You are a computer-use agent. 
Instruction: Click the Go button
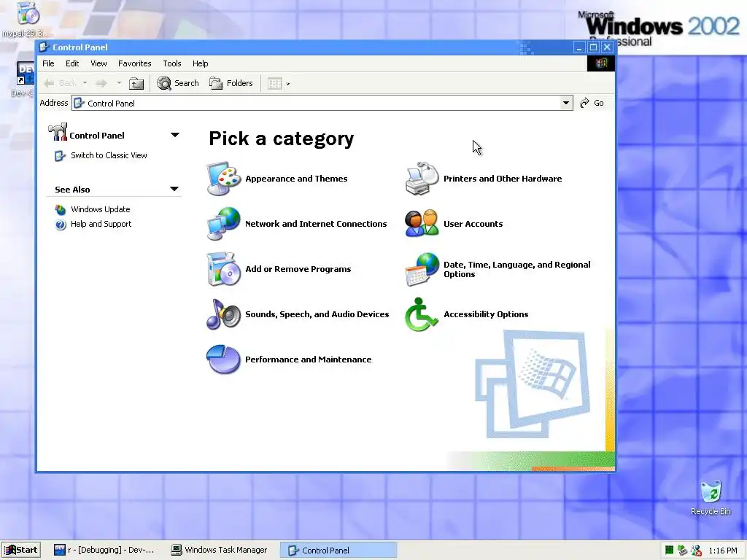pyautogui.click(x=592, y=103)
